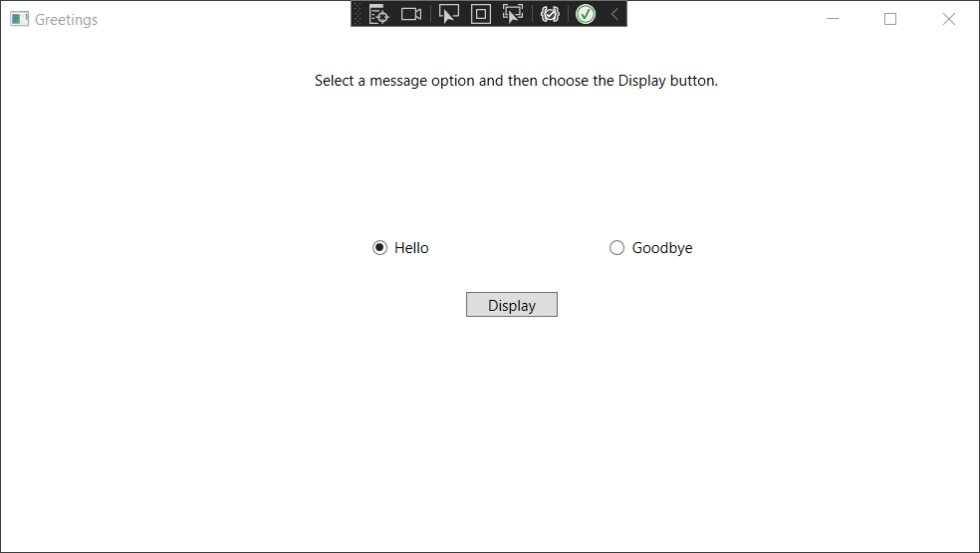This screenshot has width=980, height=553.
Task: Open the Greetings window app icon menu
Action: tap(19, 19)
